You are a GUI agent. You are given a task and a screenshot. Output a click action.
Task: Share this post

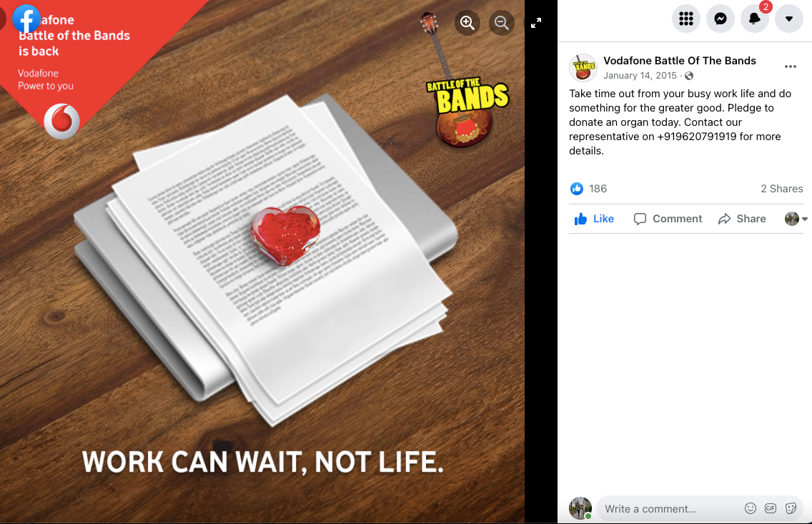[742, 219]
